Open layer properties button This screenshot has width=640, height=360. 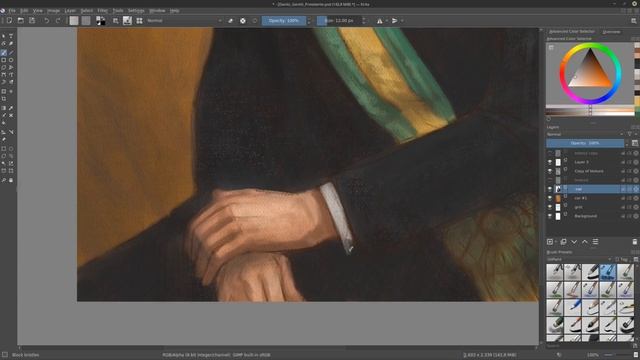[596, 242]
